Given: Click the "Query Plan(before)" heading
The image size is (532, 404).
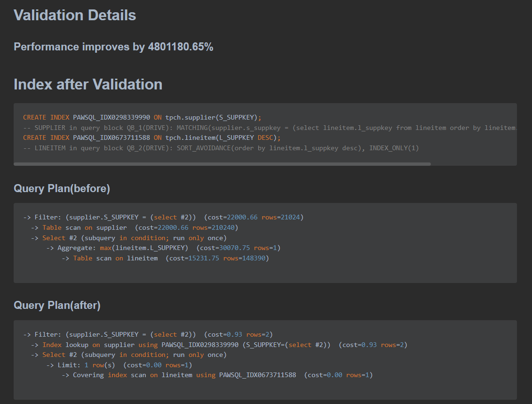Looking at the screenshot, I should (62, 188).
